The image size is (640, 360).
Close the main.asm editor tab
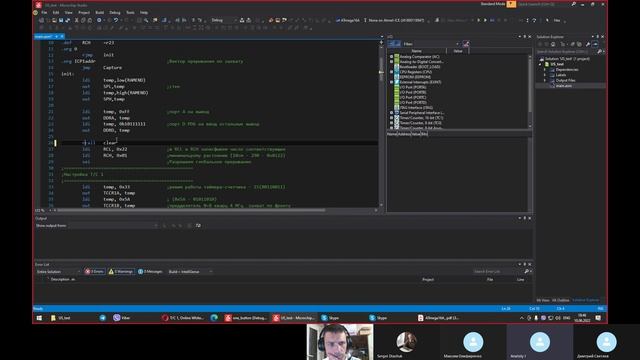pos(62,36)
